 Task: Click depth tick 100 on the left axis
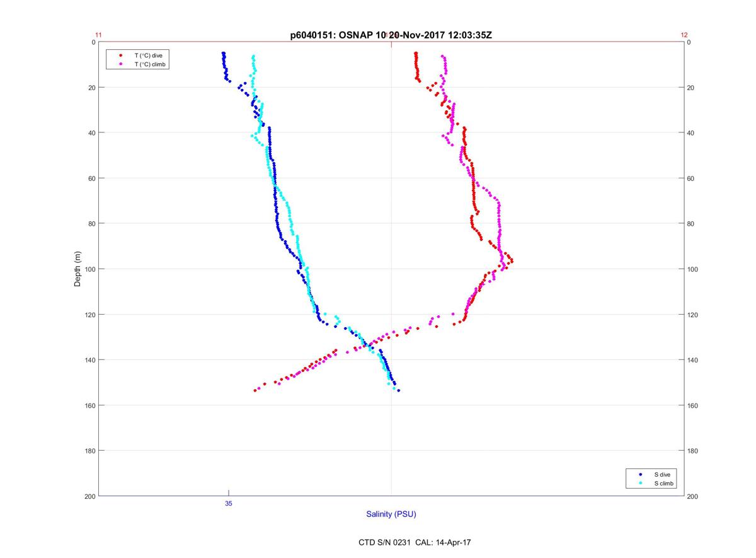(x=90, y=269)
